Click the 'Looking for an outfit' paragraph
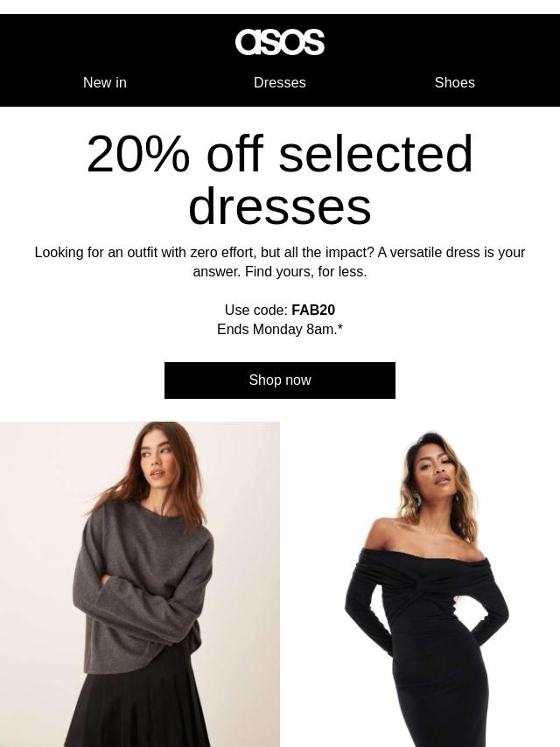 [x=280, y=262]
